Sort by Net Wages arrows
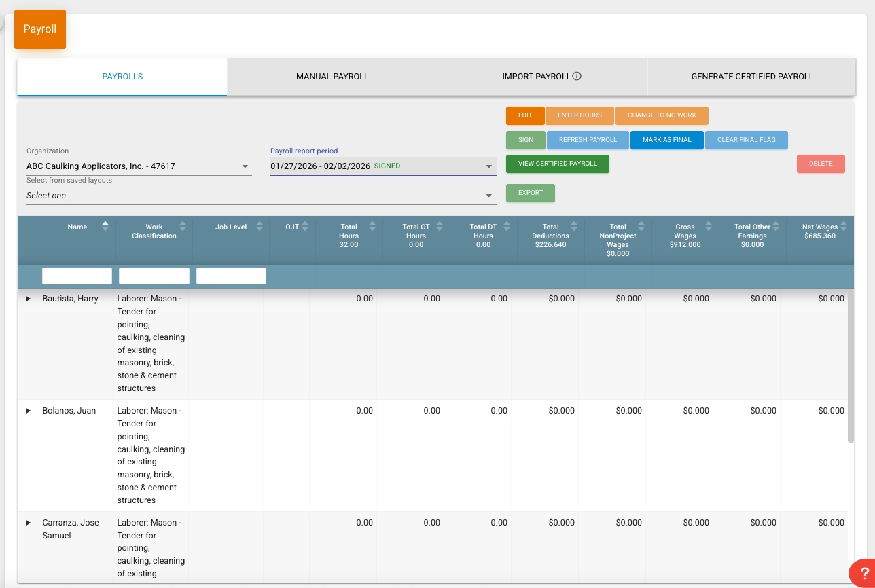This screenshot has width=875, height=588. [844, 227]
